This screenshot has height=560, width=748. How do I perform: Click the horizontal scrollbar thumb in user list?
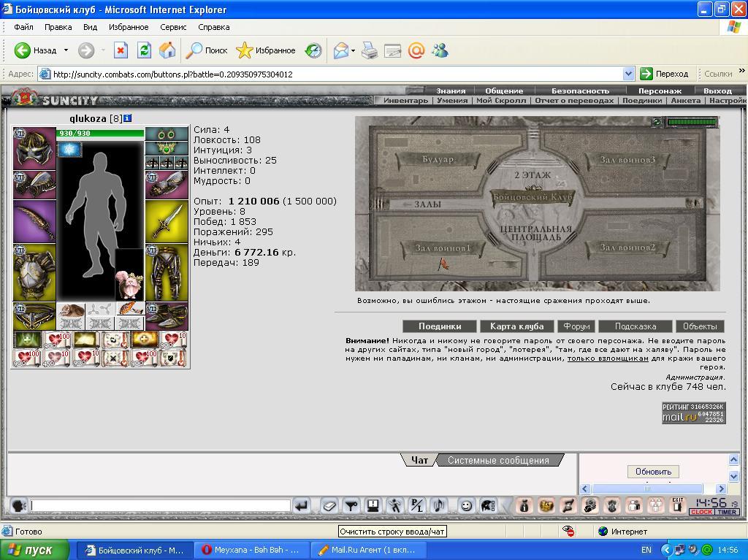tap(647, 489)
